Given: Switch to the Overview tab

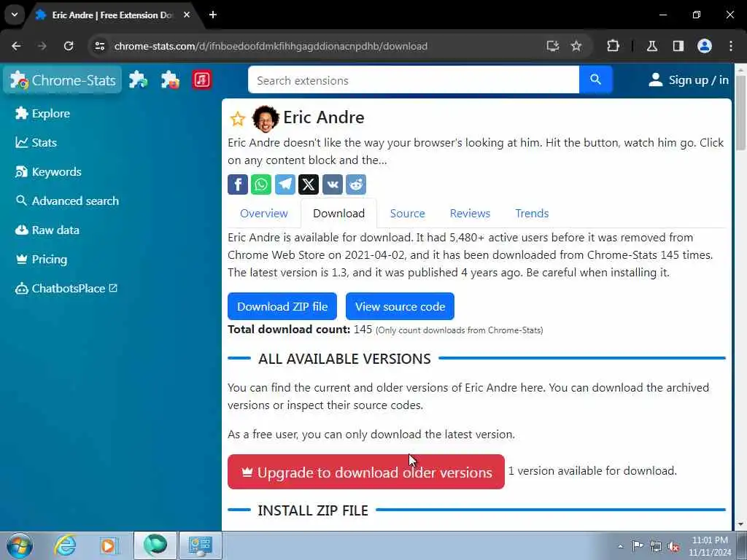Looking at the screenshot, I should (264, 214).
